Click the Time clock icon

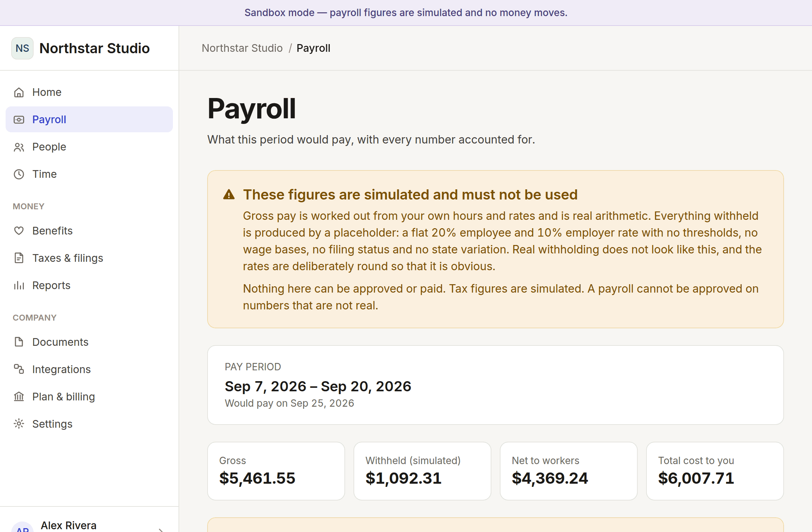pyautogui.click(x=19, y=174)
